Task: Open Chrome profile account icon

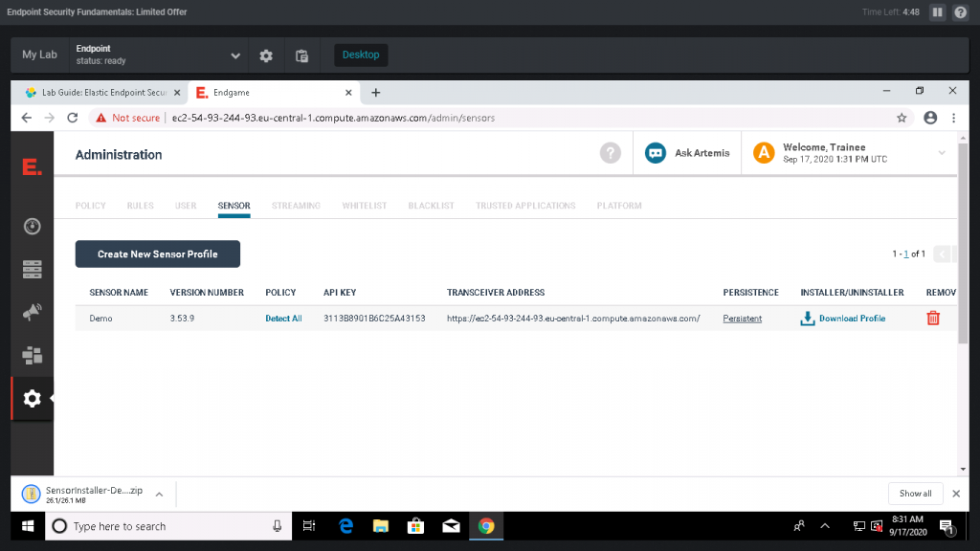Action: [x=930, y=118]
